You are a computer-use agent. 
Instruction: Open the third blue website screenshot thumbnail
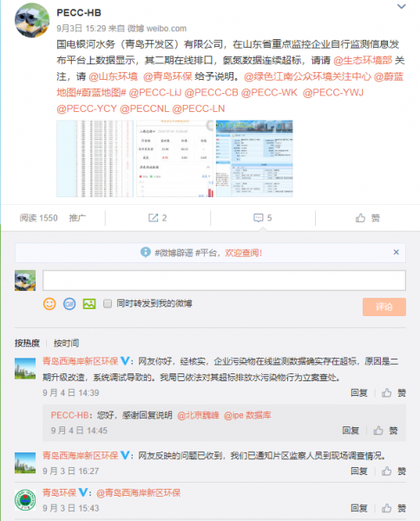click(254, 159)
